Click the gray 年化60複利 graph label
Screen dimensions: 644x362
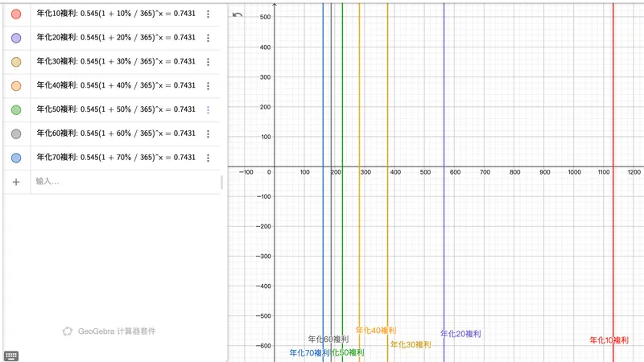click(328, 339)
